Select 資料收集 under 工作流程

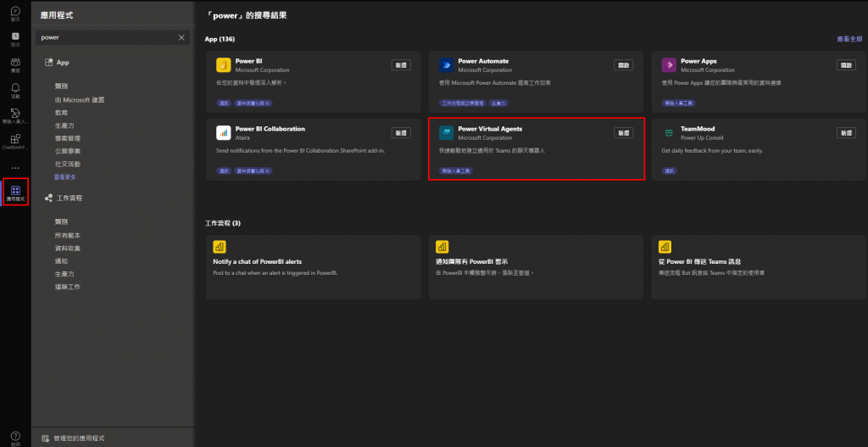[x=68, y=249]
